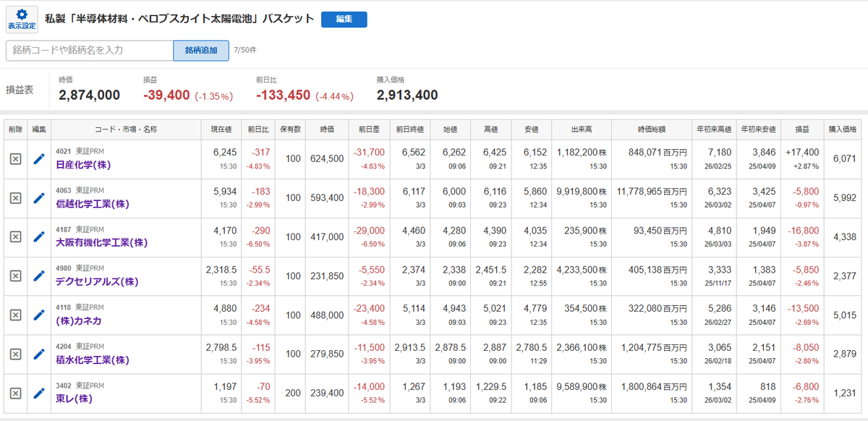Click the 購入価格 column header in table
The image size is (868, 421).
click(x=843, y=129)
